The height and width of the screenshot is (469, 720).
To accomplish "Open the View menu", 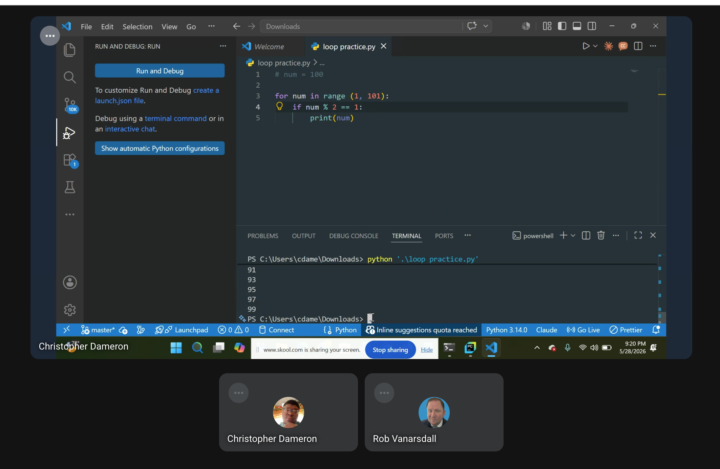I will (169, 27).
